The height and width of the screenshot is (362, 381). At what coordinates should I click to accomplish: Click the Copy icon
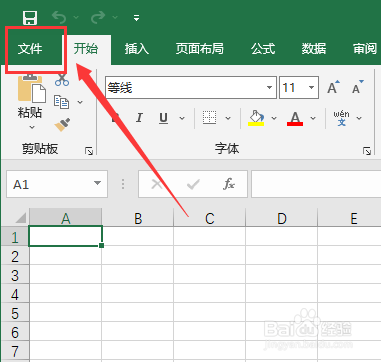[62, 102]
